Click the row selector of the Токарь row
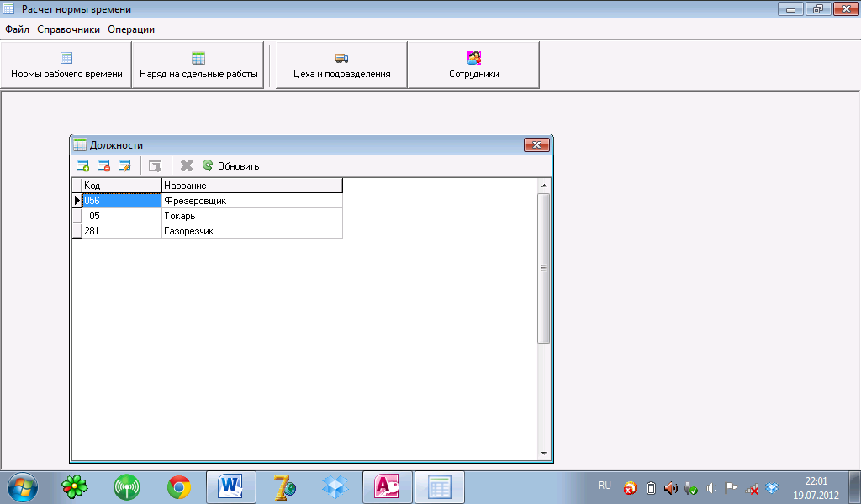This screenshot has height=504, width=861. 77,216
